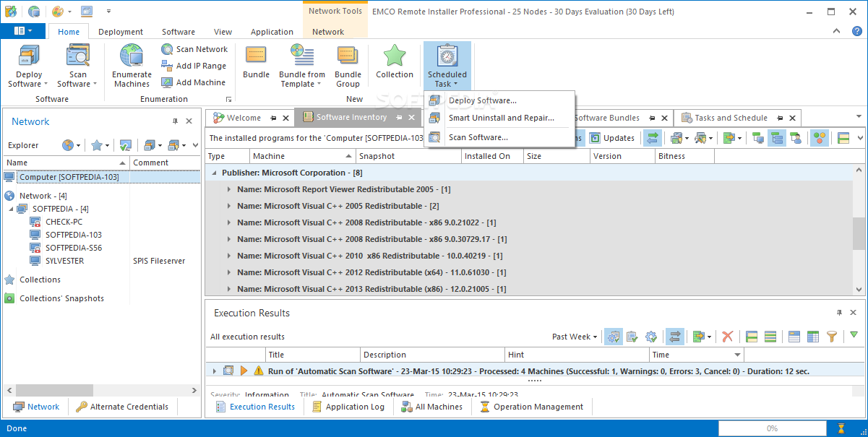Select Collections' Snapshots in the Network tree
The height and width of the screenshot is (437, 868).
point(61,298)
